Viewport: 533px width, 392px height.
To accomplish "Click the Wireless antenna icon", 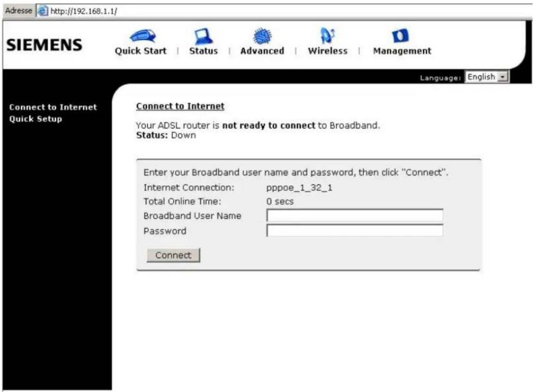I will tap(328, 36).
